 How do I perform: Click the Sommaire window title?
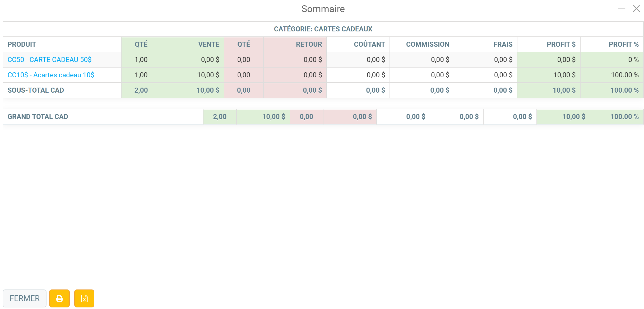(x=323, y=9)
